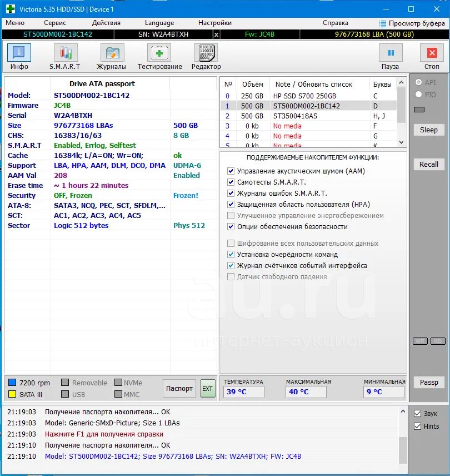This screenshot has width=450, height=476.
Task: Click the Note / Обновить список header
Action: (x=314, y=85)
